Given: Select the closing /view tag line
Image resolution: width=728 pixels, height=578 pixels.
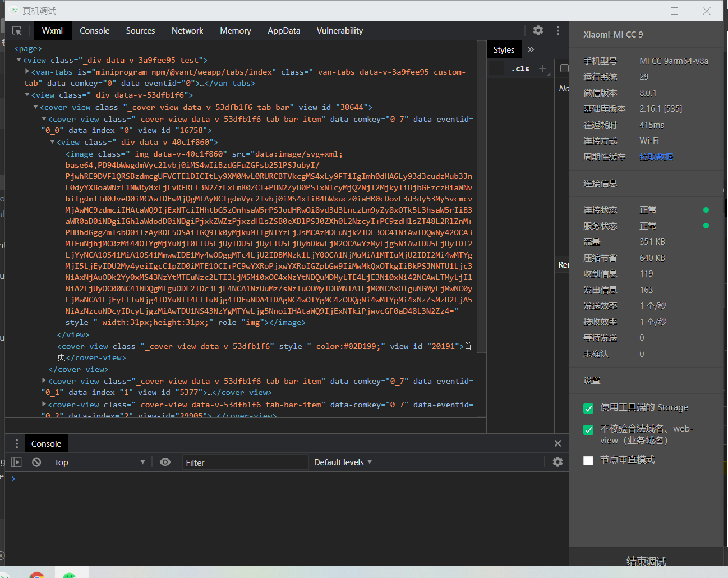Looking at the screenshot, I should [x=73, y=334].
